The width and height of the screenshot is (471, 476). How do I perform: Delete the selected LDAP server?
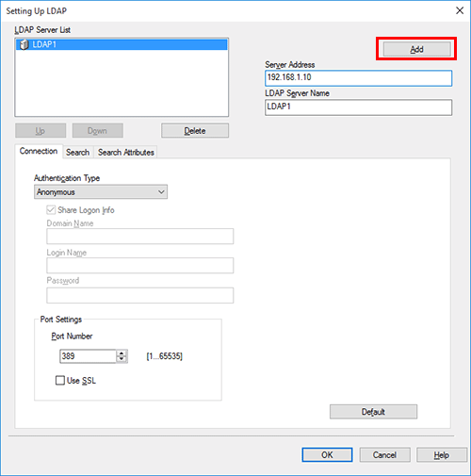[x=195, y=131]
